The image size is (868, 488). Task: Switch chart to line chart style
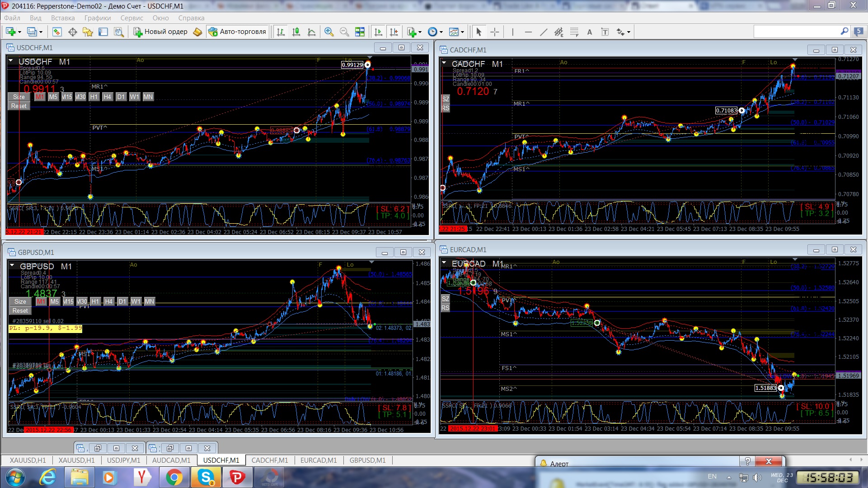(311, 32)
